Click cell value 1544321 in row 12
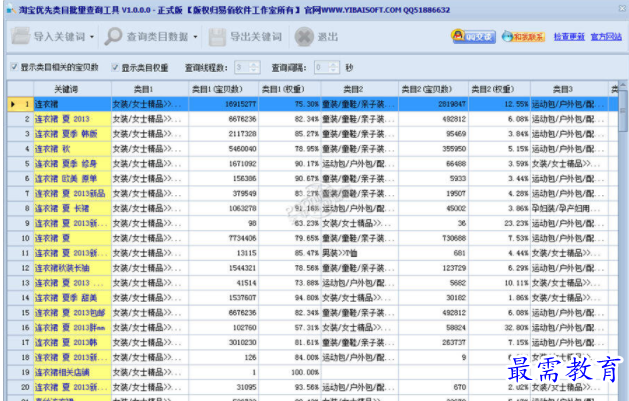The width and height of the screenshot is (629, 401). point(223,268)
